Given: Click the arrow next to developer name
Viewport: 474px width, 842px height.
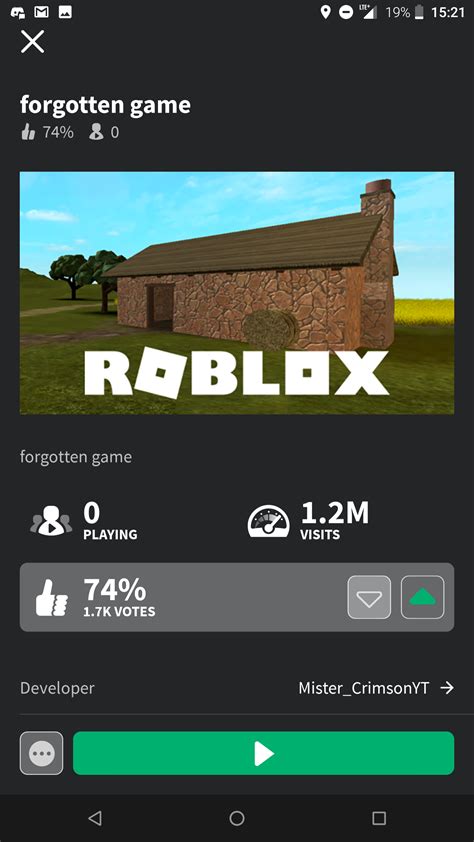Looking at the screenshot, I should coord(447,688).
